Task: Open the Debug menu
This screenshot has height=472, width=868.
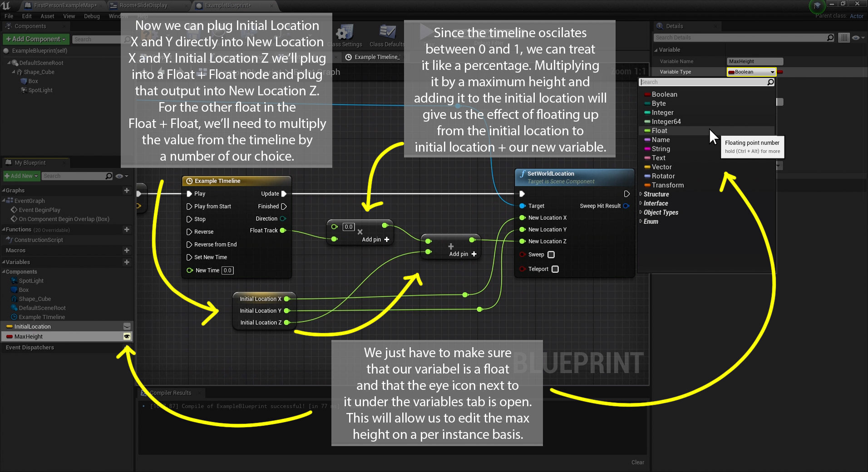Action: pos(92,16)
